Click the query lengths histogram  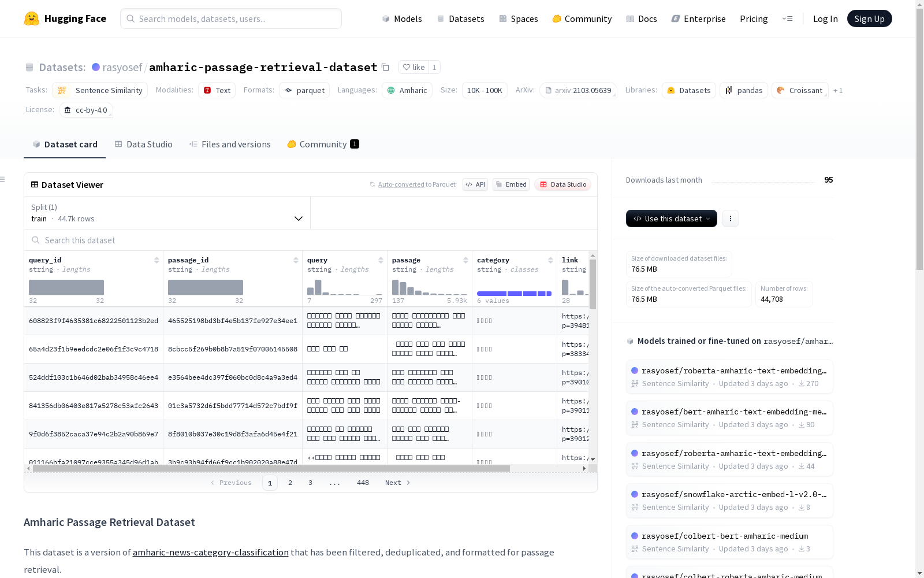coord(345,287)
